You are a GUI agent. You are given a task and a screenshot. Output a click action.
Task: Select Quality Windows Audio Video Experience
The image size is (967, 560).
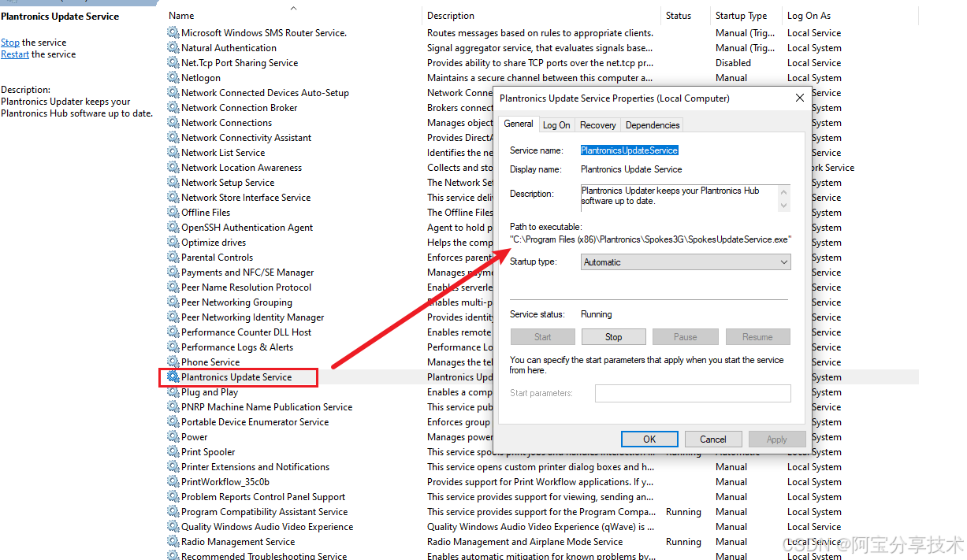point(267,527)
